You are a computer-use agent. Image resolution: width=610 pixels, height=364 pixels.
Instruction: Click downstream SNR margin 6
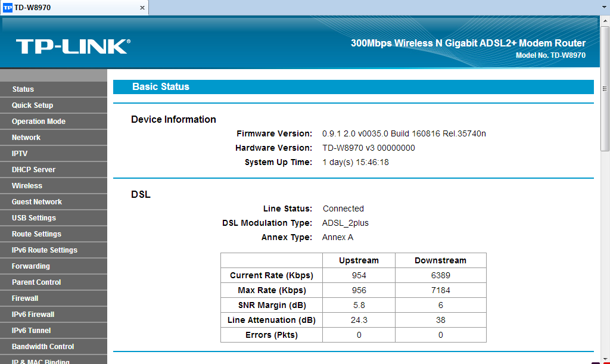(x=440, y=305)
